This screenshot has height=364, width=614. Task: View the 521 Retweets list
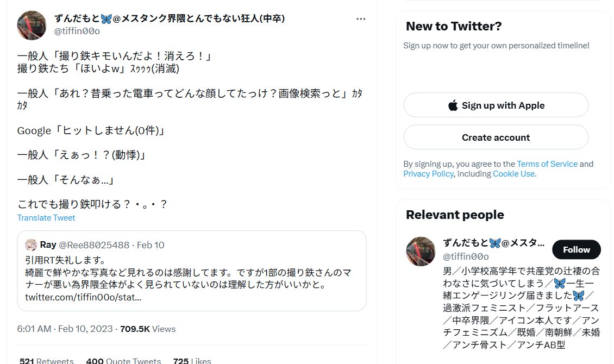(46, 360)
